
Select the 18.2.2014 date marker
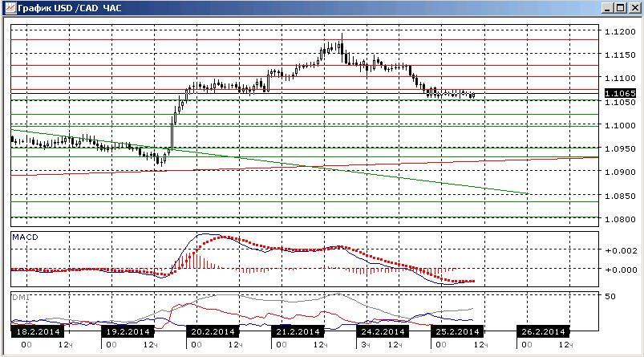38,331
